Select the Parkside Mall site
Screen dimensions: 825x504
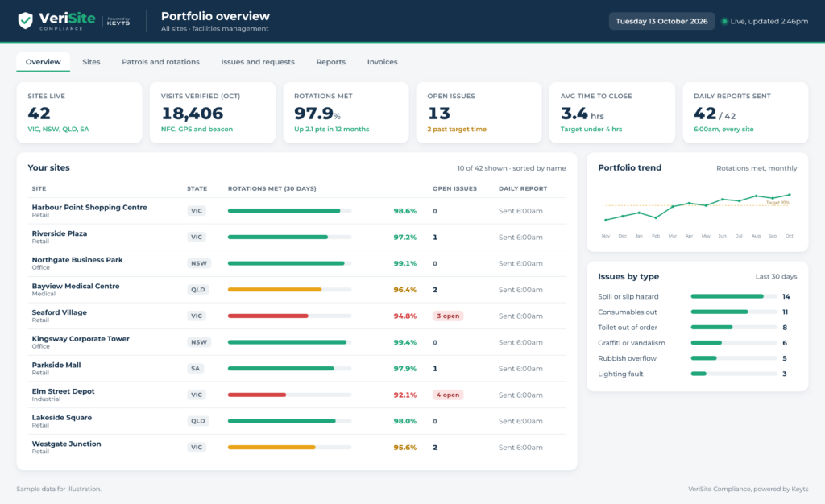click(296, 369)
